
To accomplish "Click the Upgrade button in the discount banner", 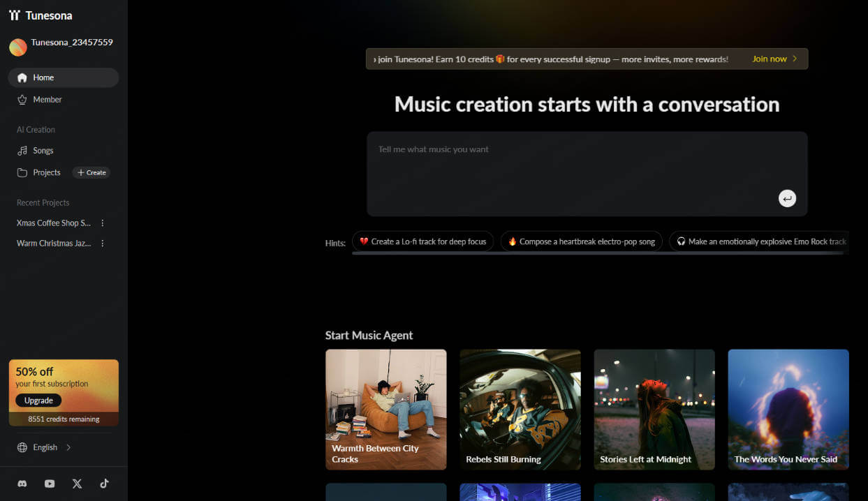I will click(38, 400).
